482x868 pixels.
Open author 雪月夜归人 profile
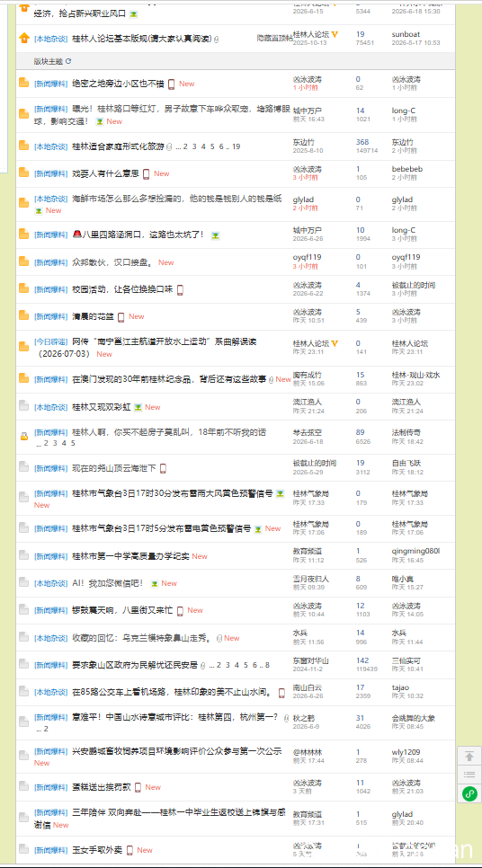[311, 579]
